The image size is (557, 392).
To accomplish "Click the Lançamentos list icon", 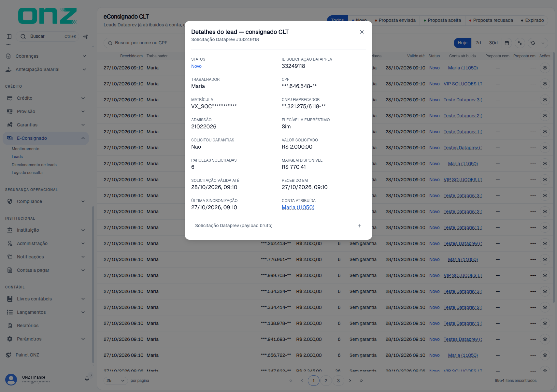I will pyautogui.click(x=10, y=312).
